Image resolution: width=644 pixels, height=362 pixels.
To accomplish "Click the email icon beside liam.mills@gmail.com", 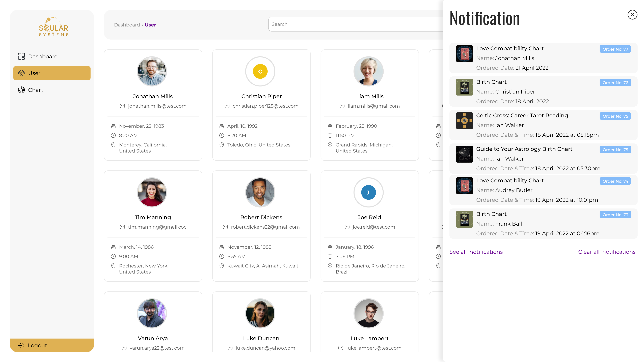I will [342, 106].
